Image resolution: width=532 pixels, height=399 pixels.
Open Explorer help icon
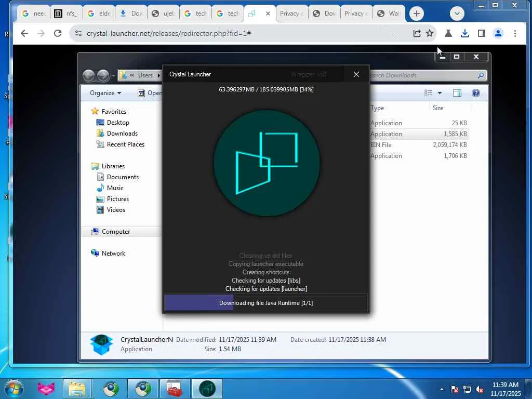(x=476, y=93)
